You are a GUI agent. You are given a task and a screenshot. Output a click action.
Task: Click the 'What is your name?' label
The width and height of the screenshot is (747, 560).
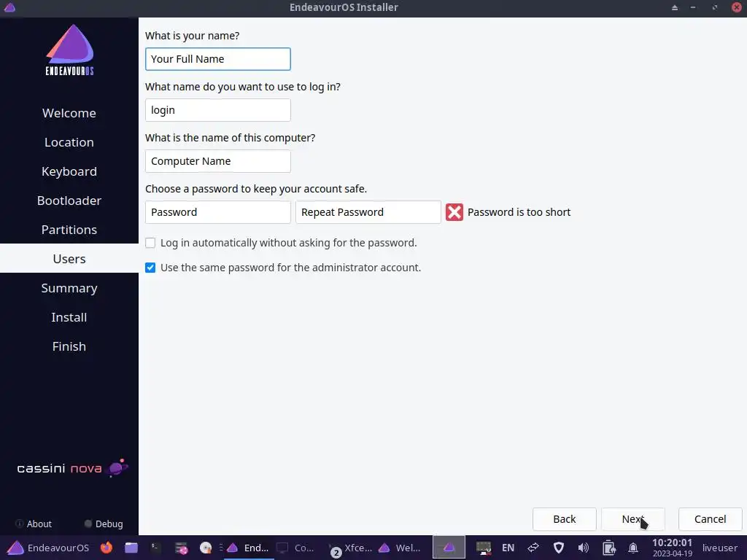coord(192,36)
